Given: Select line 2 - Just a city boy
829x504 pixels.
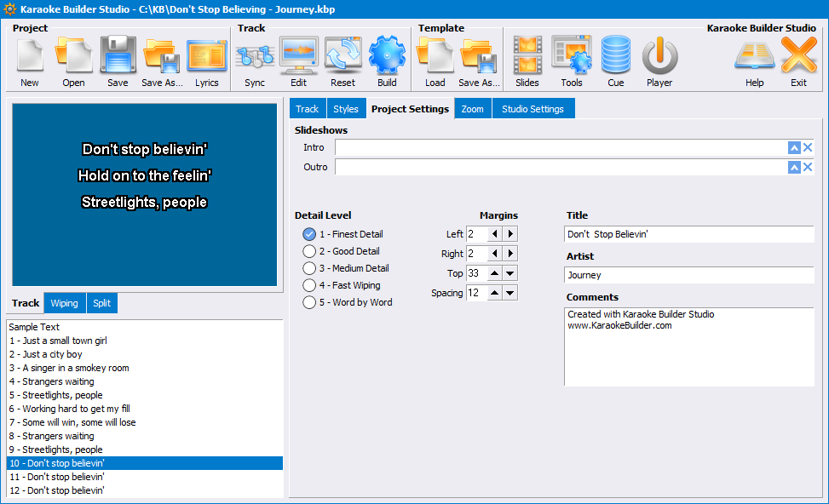Looking at the screenshot, I should point(145,354).
